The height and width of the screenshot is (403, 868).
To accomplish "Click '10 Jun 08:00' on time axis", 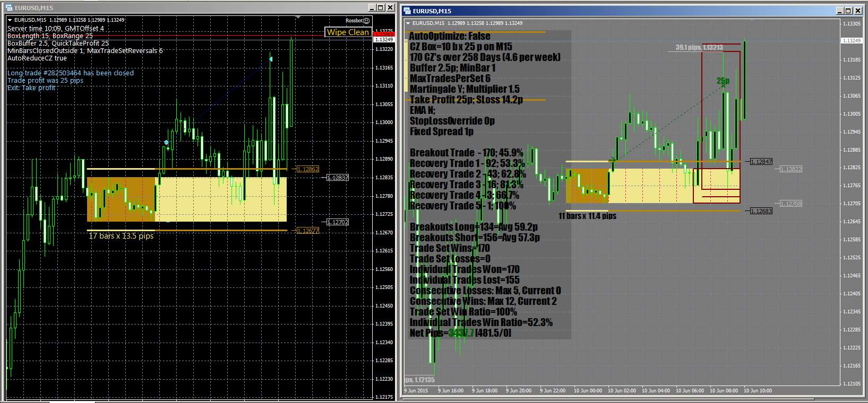I will click(724, 391).
